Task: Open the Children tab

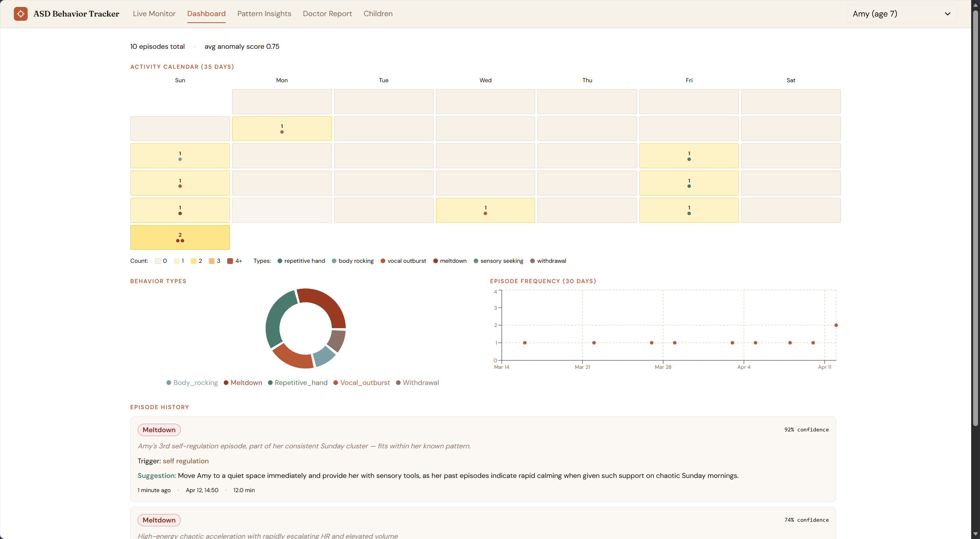Action: (378, 14)
